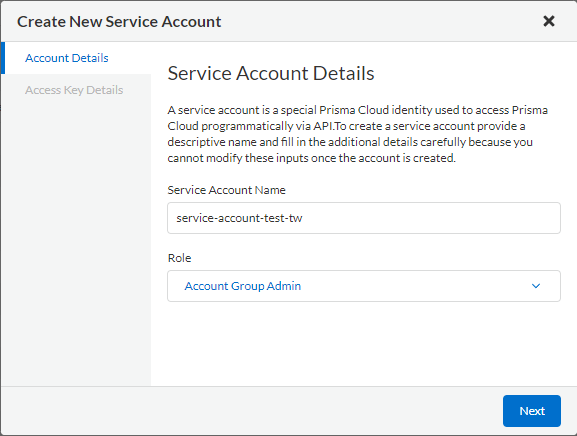Click the Service Account Name label
Image resolution: width=577 pixels, height=436 pixels.
coord(226,190)
